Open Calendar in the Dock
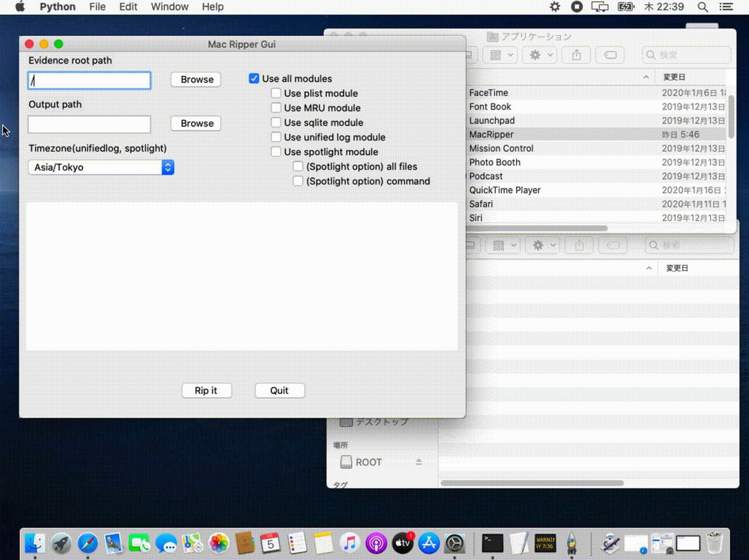749x560 pixels. [x=270, y=543]
